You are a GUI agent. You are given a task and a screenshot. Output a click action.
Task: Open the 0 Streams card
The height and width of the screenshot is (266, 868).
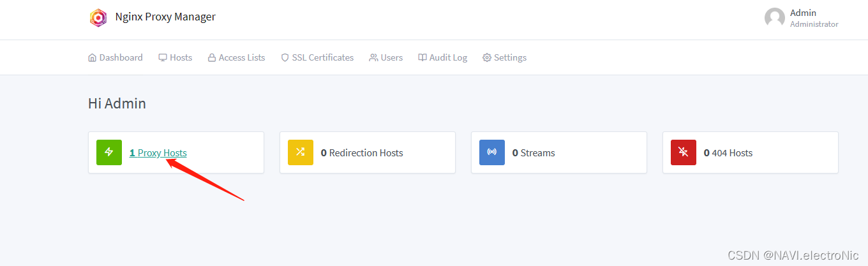[x=559, y=152]
